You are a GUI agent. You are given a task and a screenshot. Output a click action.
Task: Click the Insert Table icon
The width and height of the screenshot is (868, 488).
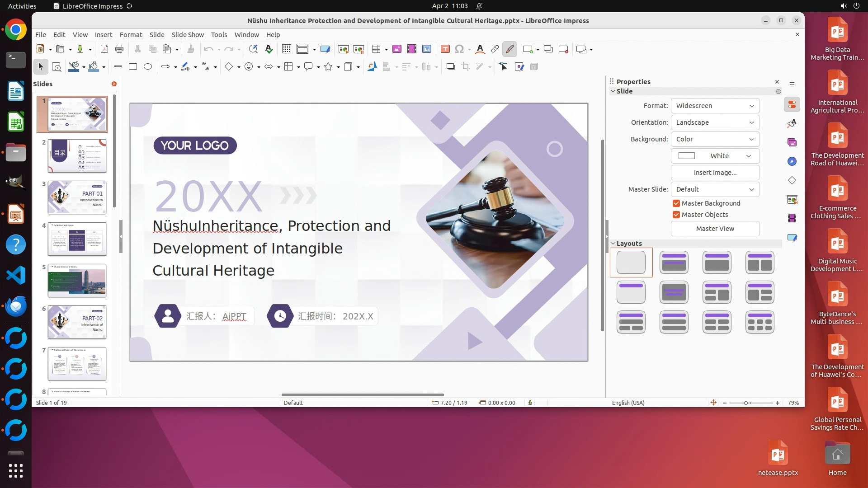click(x=376, y=49)
